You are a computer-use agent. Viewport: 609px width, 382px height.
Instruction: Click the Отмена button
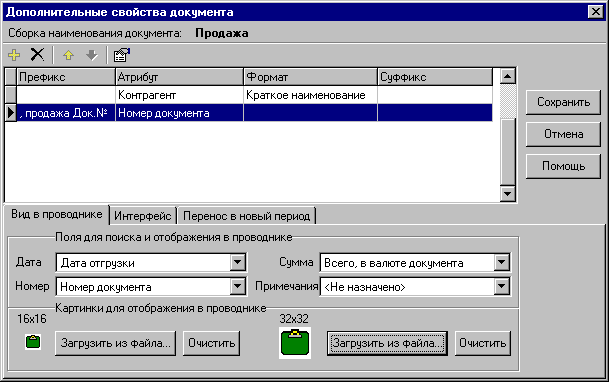(563, 134)
